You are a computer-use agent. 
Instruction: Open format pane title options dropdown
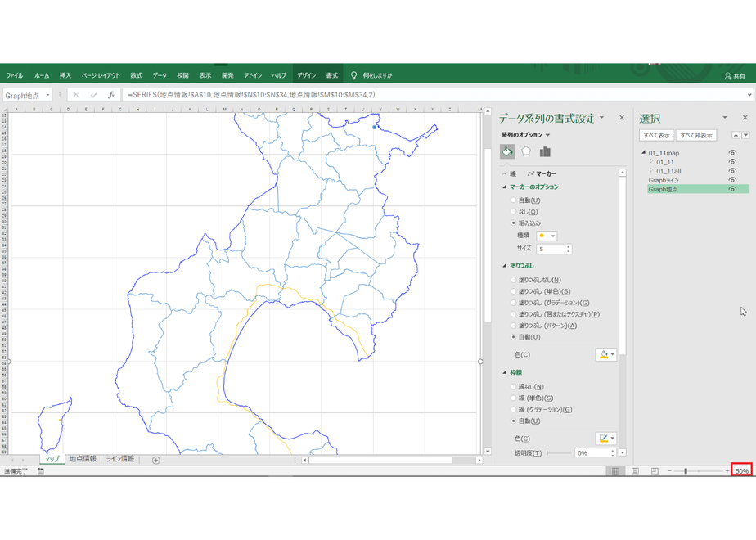pos(601,117)
